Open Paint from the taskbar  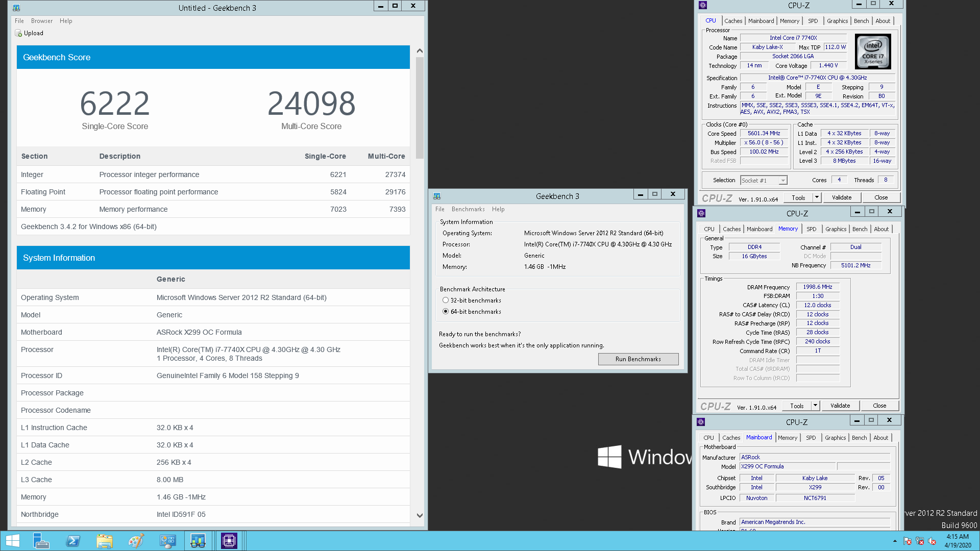pyautogui.click(x=136, y=541)
